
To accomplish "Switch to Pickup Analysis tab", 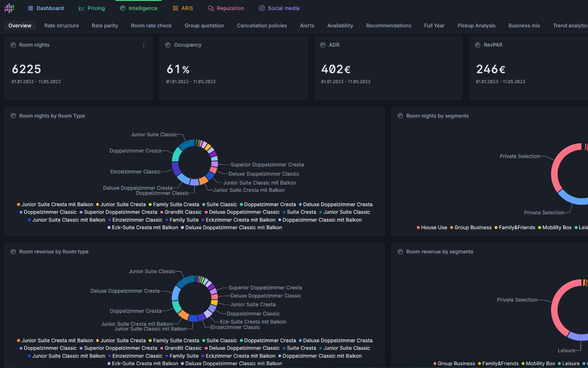I will pyautogui.click(x=476, y=26).
